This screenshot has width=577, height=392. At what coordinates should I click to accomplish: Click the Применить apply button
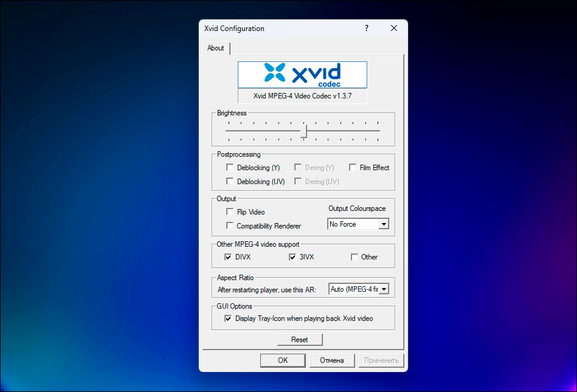click(381, 360)
